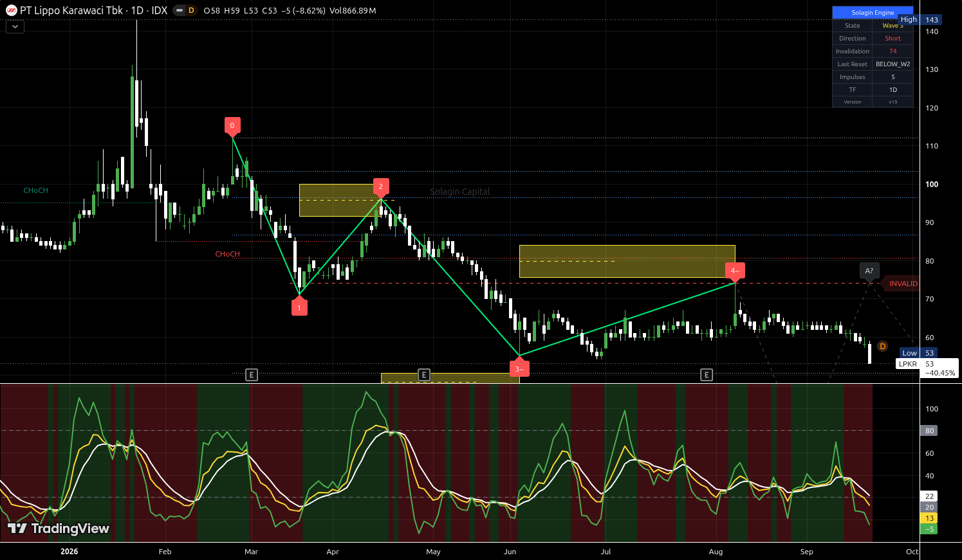Click the yellow 13 indicator value tag
962x560 pixels.
click(929, 518)
